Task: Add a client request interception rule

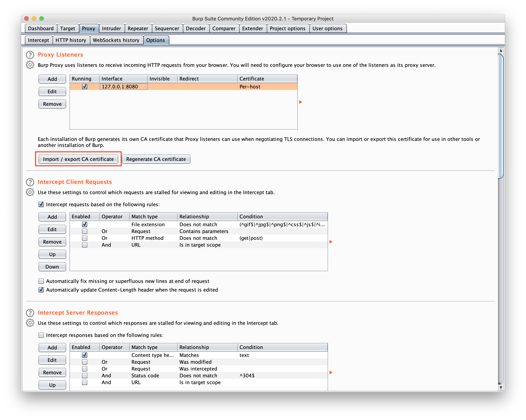Action: point(52,217)
